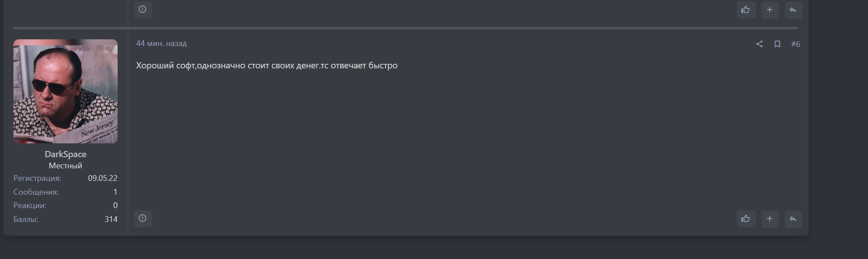Viewport: 868px width, 259px height.
Task: Click the Баллы value 314
Action: pos(111,219)
